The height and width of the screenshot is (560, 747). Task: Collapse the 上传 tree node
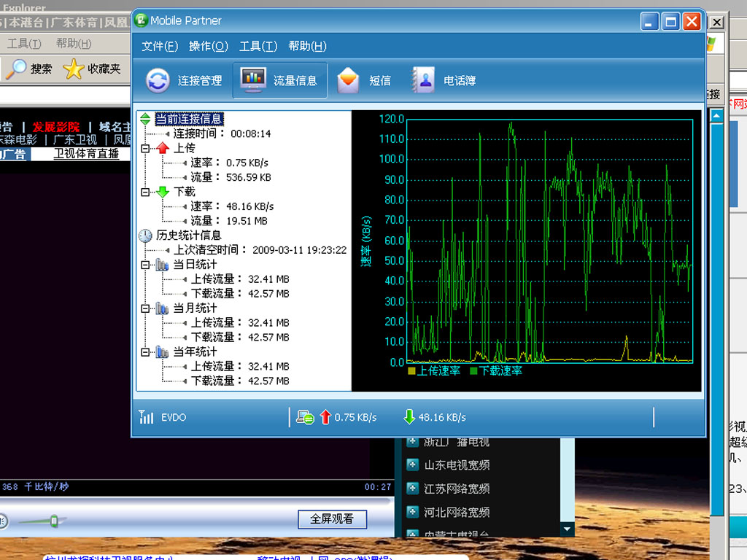pos(145,149)
